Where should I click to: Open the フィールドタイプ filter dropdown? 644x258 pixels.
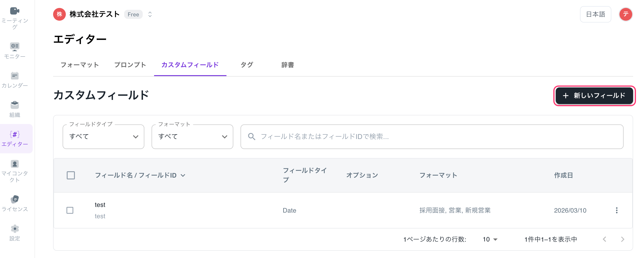(103, 137)
